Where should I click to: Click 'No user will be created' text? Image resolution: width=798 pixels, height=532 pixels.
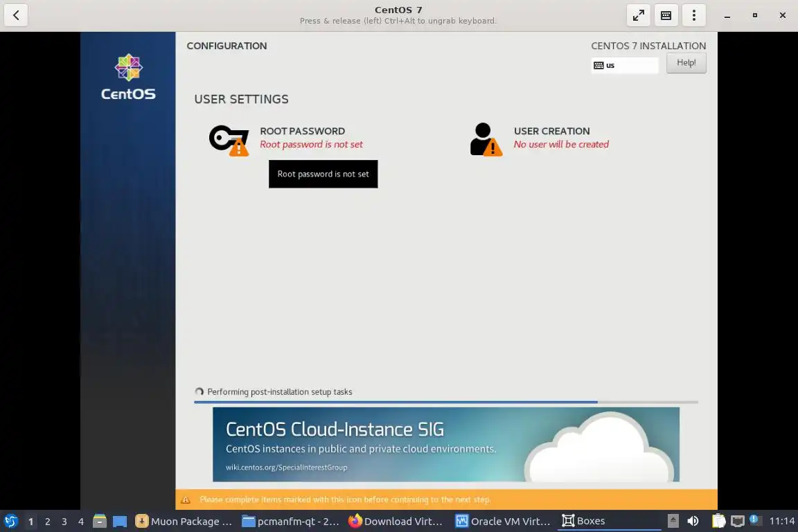pos(561,145)
